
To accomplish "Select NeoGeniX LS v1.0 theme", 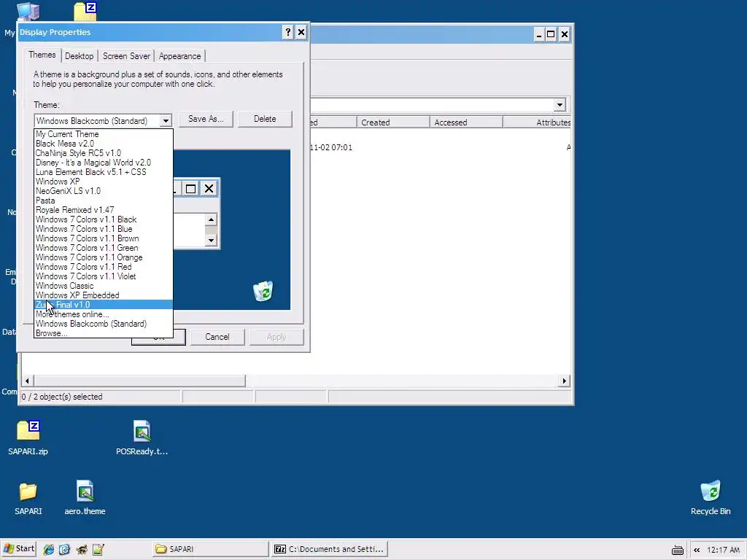I will click(x=104, y=191).
